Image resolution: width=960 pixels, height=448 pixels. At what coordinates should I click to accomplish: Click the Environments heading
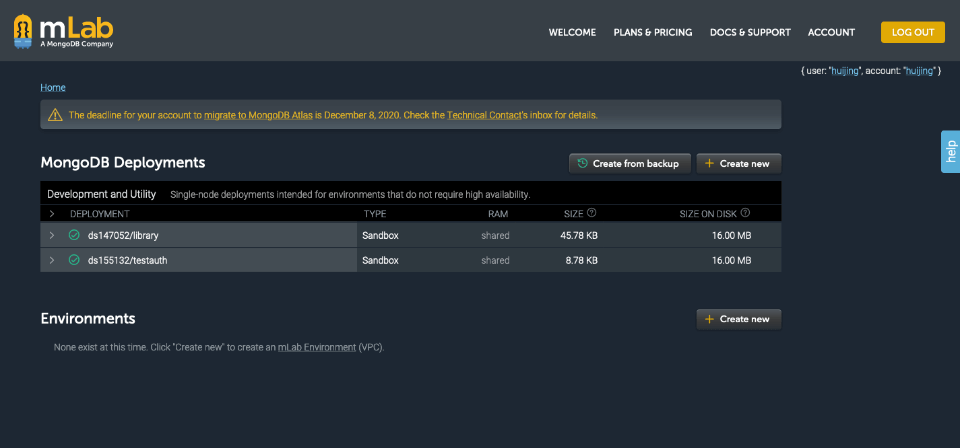pos(88,318)
